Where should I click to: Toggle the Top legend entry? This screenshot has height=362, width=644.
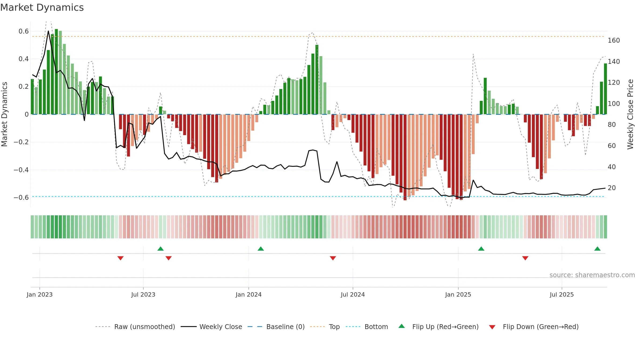(325, 327)
